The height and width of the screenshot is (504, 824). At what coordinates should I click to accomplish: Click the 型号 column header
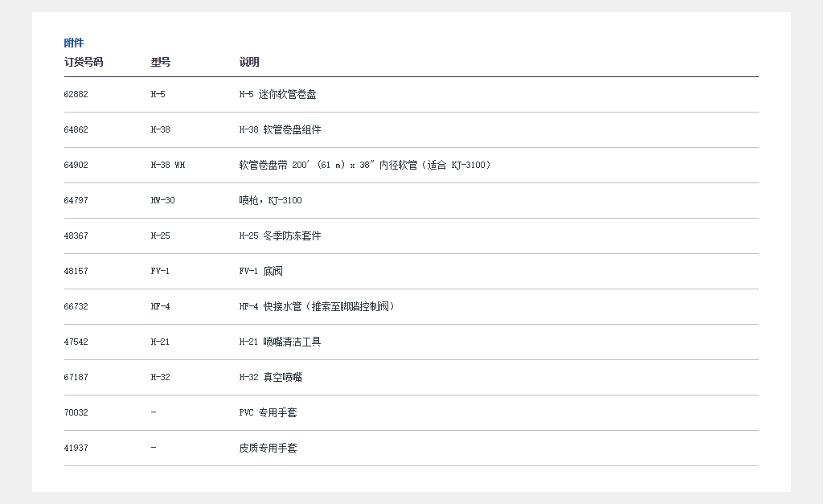pyautogui.click(x=161, y=62)
